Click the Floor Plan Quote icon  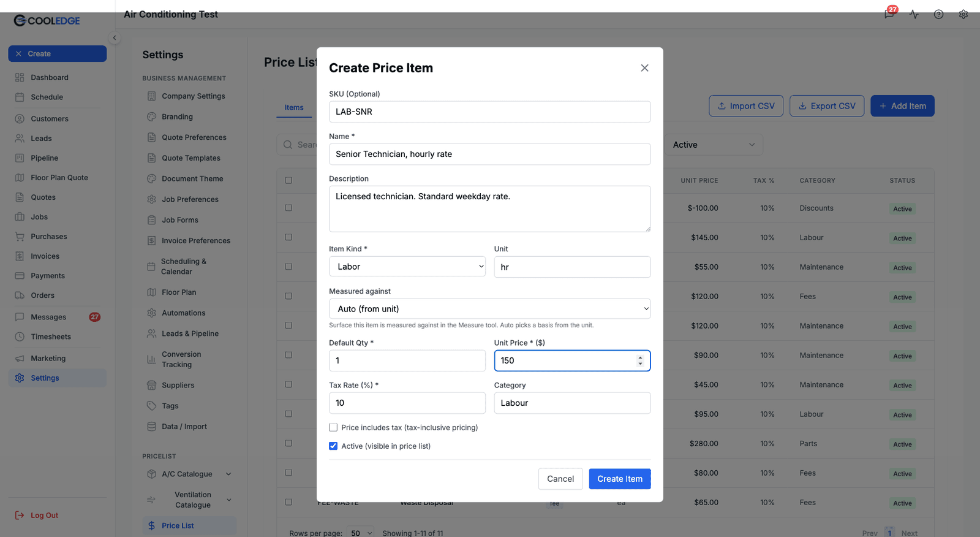(20, 178)
